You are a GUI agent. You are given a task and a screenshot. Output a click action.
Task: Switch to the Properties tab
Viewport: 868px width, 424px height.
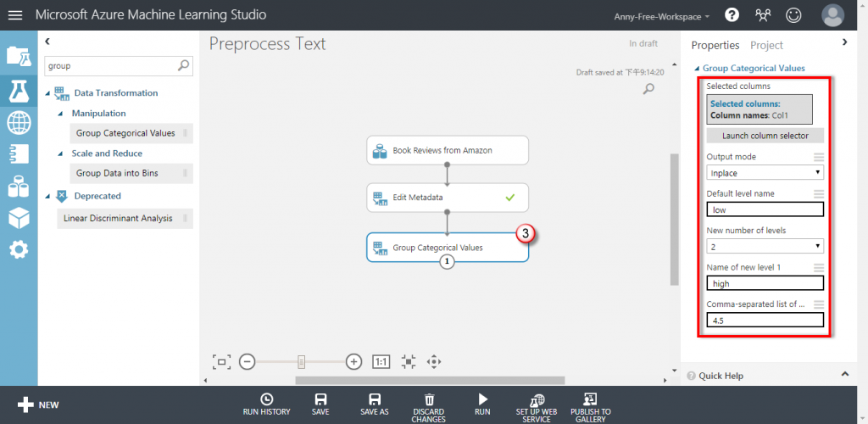[715, 46]
